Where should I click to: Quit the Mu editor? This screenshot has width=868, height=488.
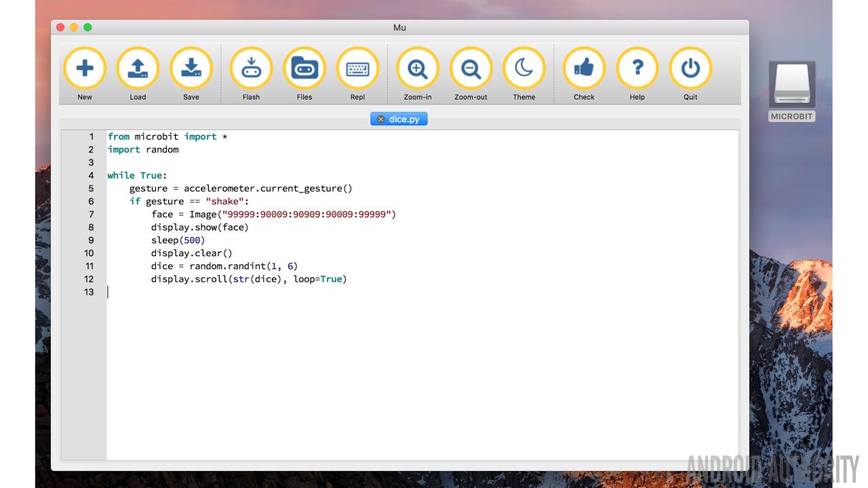[x=690, y=68]
